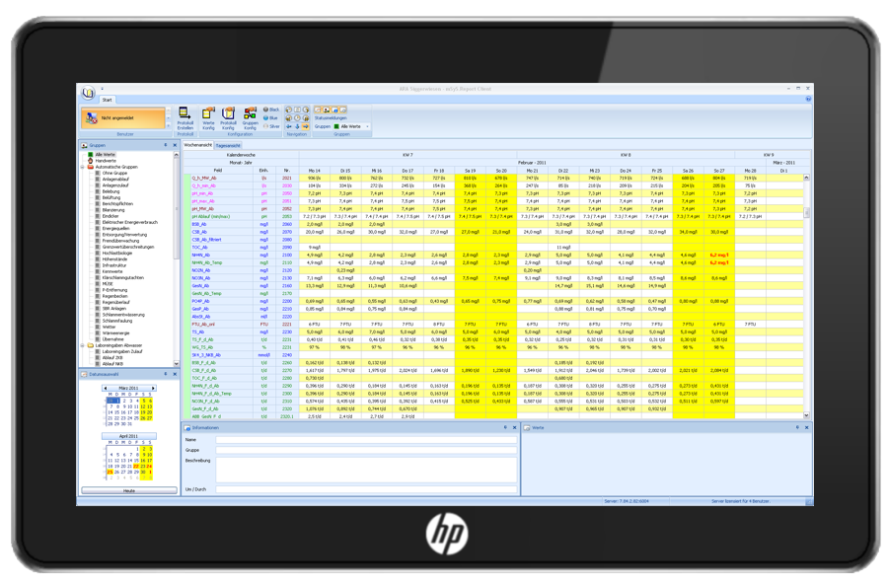Go to next month in März 2011 calendar
The image size is (888, 588).
153,389
